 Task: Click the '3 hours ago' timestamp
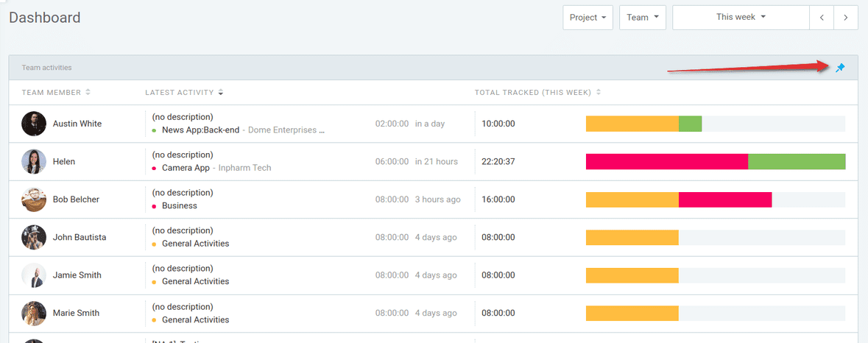coord(438,199)
